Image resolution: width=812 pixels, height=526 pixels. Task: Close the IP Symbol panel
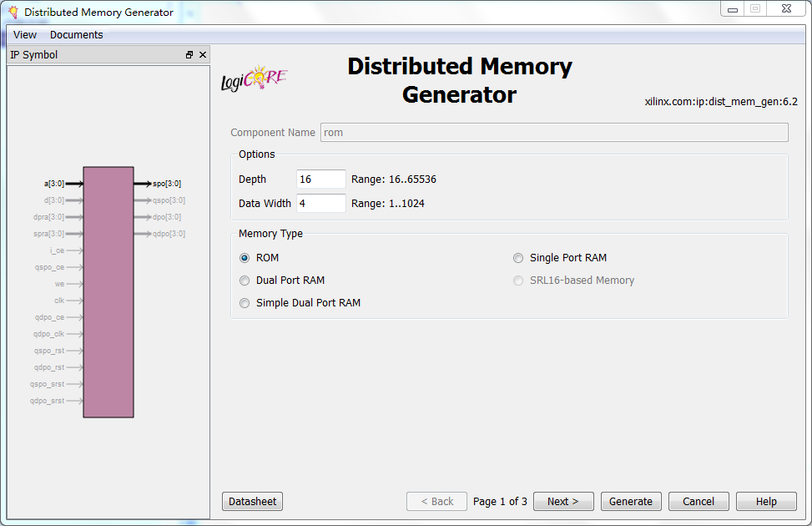click(x=203, y=55)
